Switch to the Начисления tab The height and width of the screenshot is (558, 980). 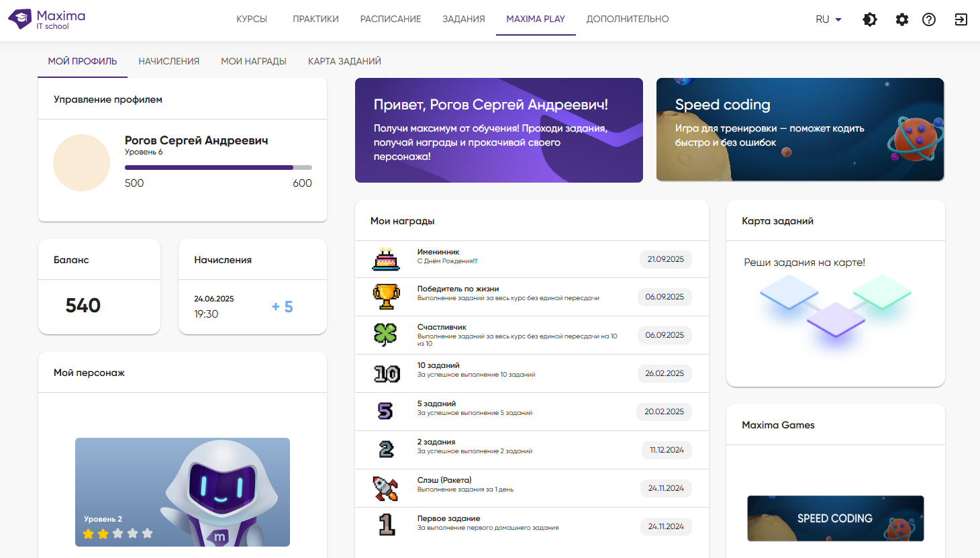coord(169,61)
